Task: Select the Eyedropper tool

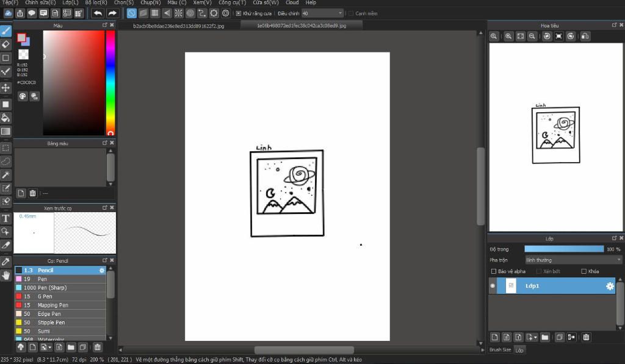Action: click(5, 262)
